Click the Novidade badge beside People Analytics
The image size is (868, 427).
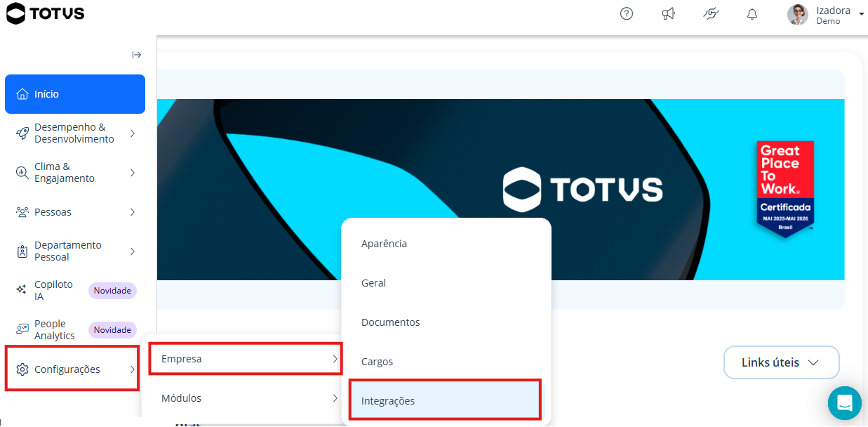112,330
